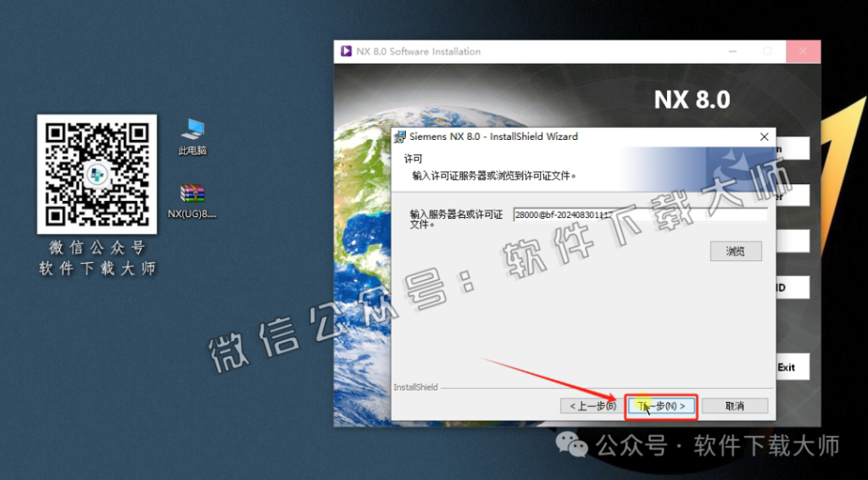Click the license server name input field

click(x=641, y=215)
